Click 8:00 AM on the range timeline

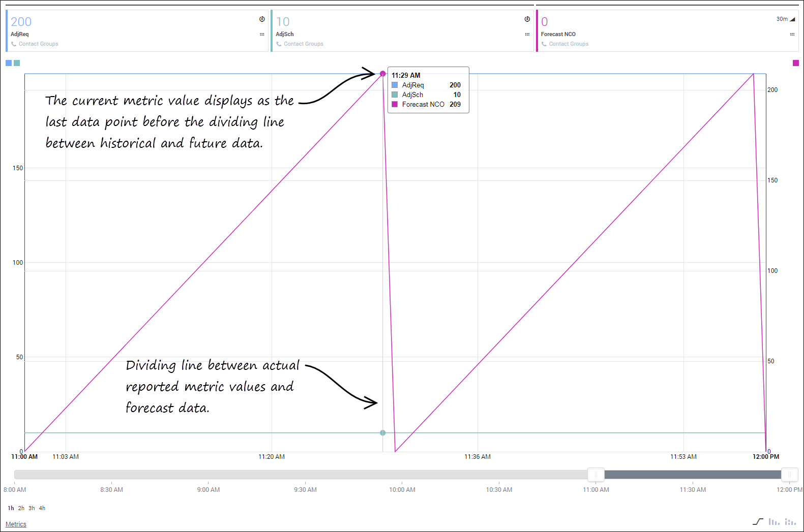(15, 490)
